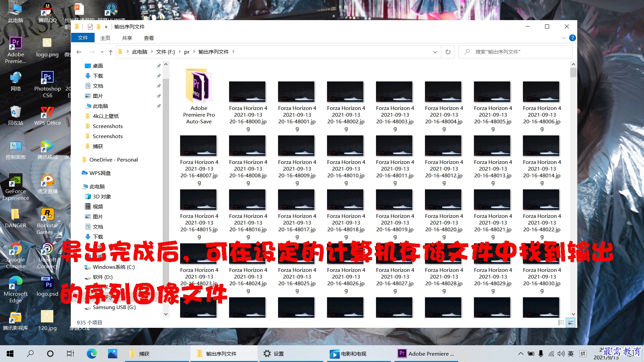Open Task View on taskbar
The image size is (644, 362).
coord(70,354)
